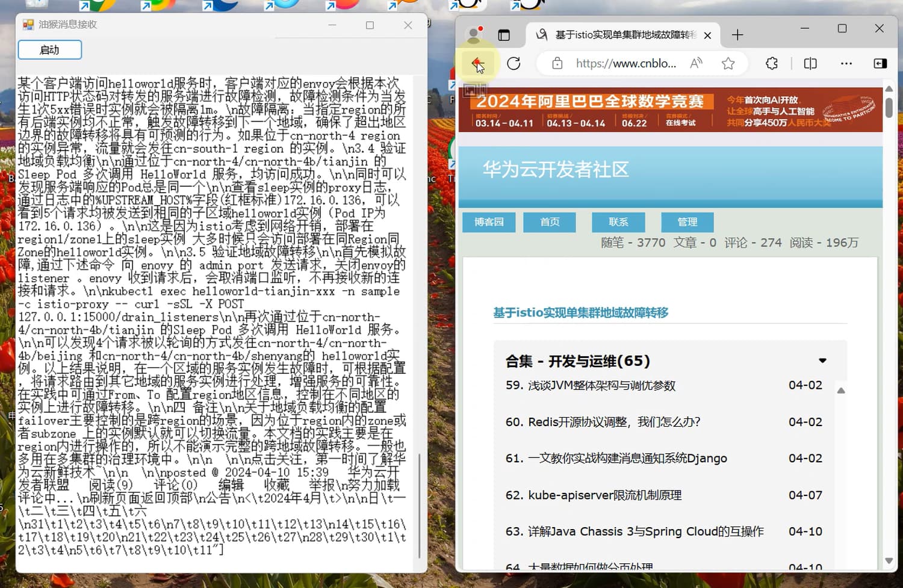Click the browser back arrow button
The image size is (903, 588).
(x=477, y=63)
